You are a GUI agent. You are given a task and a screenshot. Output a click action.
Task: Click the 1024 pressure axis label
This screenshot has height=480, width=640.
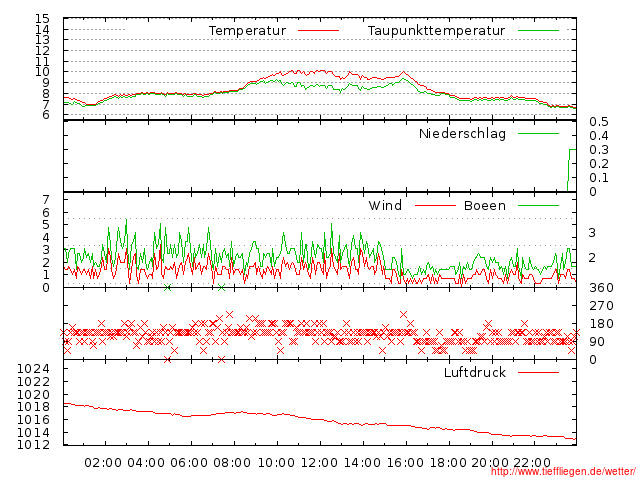[33, 369]
